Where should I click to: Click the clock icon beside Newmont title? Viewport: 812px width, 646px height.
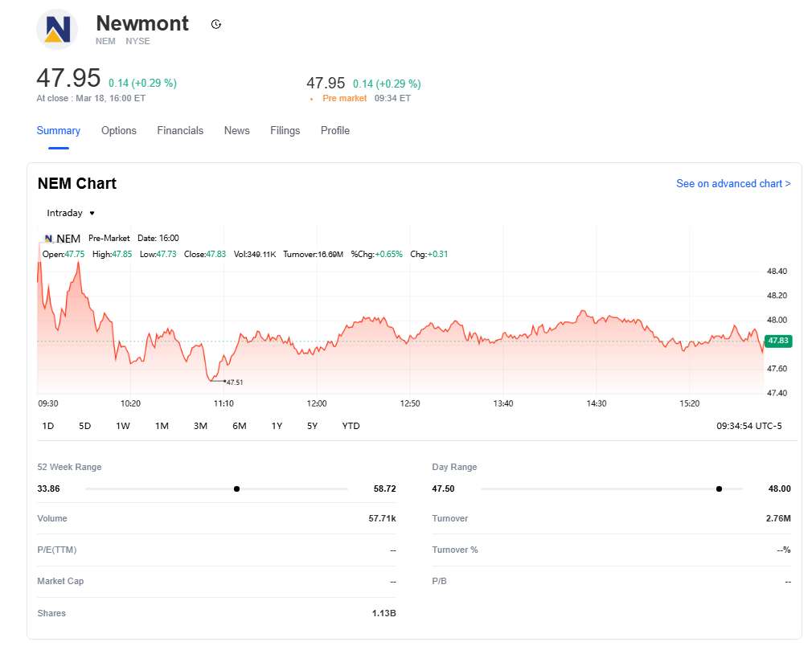click(x=215, y=24)
